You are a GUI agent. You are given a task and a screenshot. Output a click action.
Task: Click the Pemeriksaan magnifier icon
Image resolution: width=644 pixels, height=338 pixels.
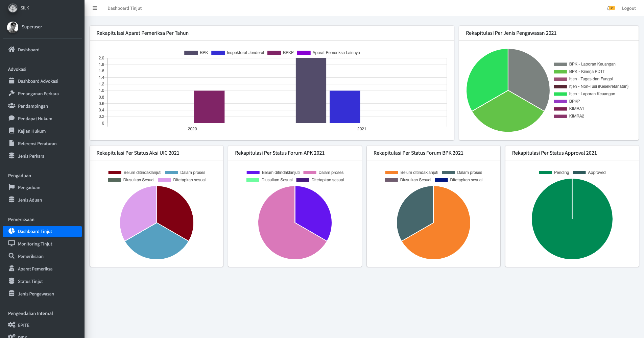(x=11, y=256)
